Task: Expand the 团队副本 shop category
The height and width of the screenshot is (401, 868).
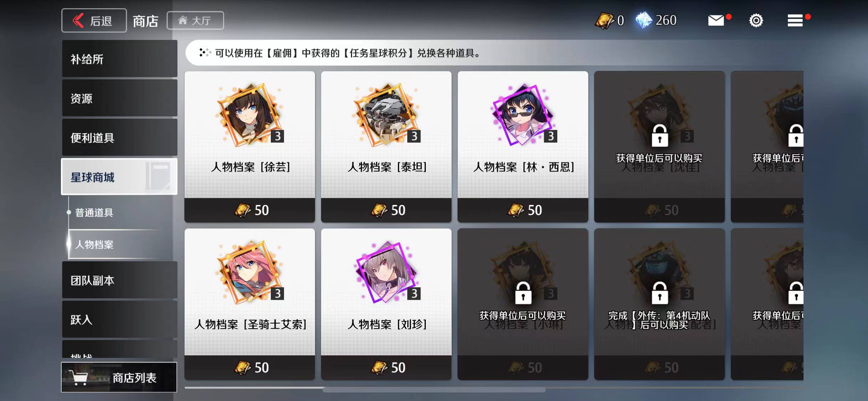Action: pos(119,280)
